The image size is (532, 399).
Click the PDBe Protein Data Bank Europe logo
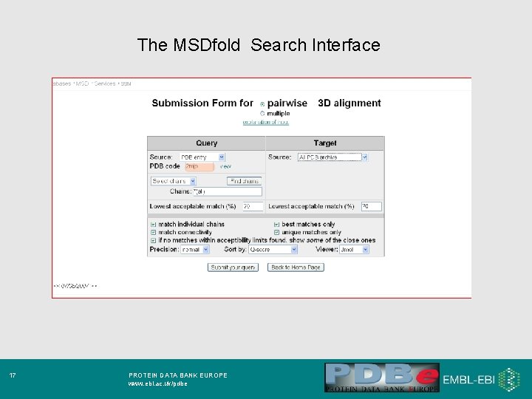[x=382, y=378]
